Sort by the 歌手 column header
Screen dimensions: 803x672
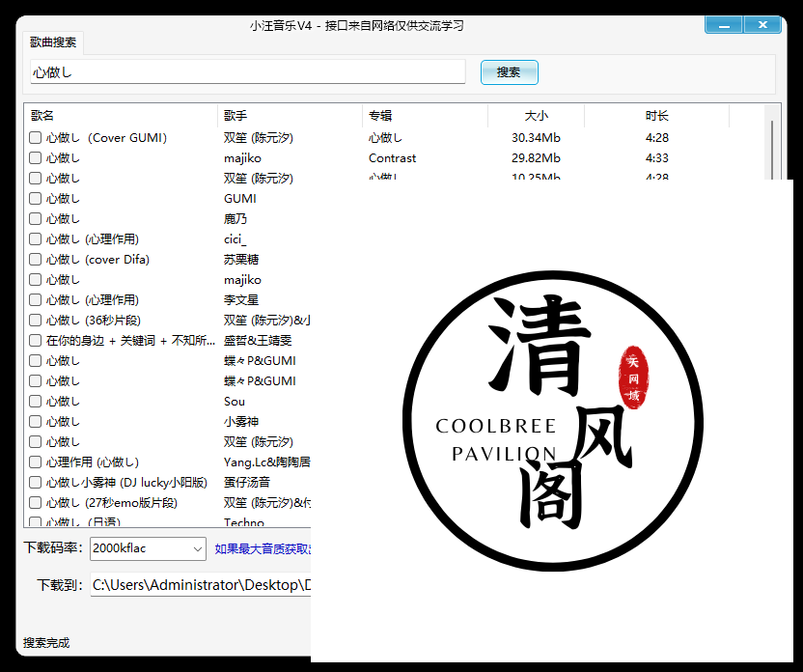pyautogui.click(x=290, y=116)
